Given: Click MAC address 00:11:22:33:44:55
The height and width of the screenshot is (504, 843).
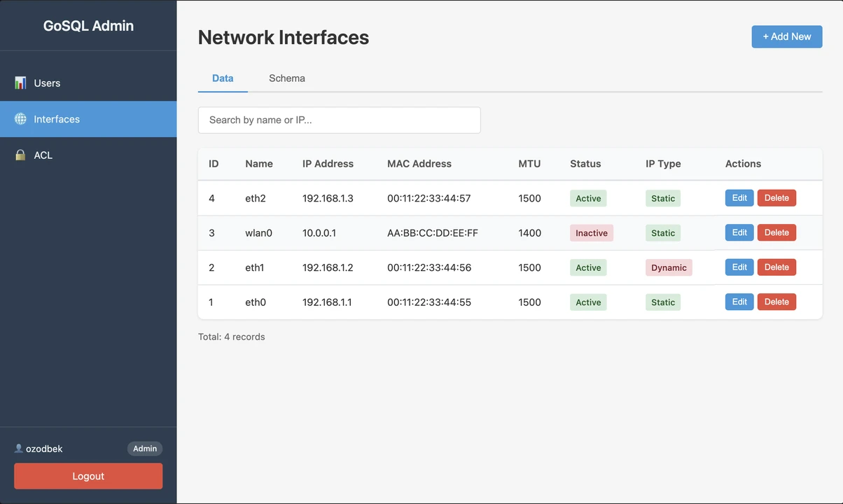Looking at the screenshot, I should pos(429,302).
